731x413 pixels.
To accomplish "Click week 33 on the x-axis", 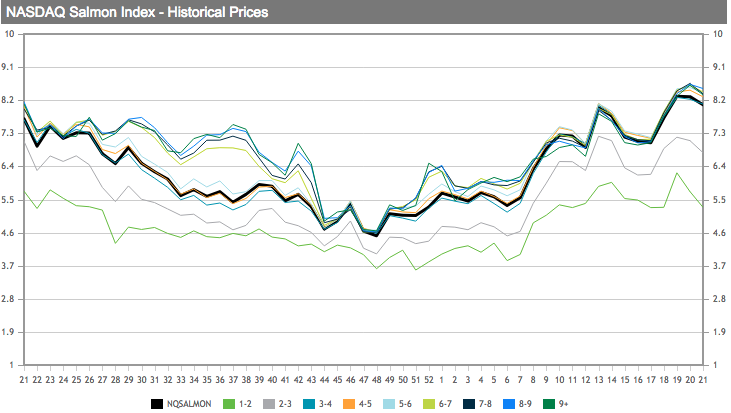I will [x=181, y=380].
